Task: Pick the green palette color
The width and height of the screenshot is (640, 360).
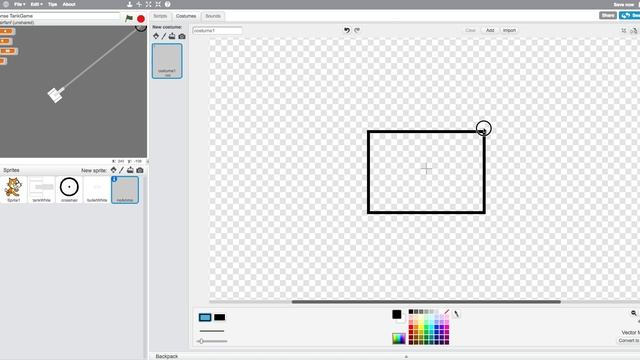Action: pos(427,327)
